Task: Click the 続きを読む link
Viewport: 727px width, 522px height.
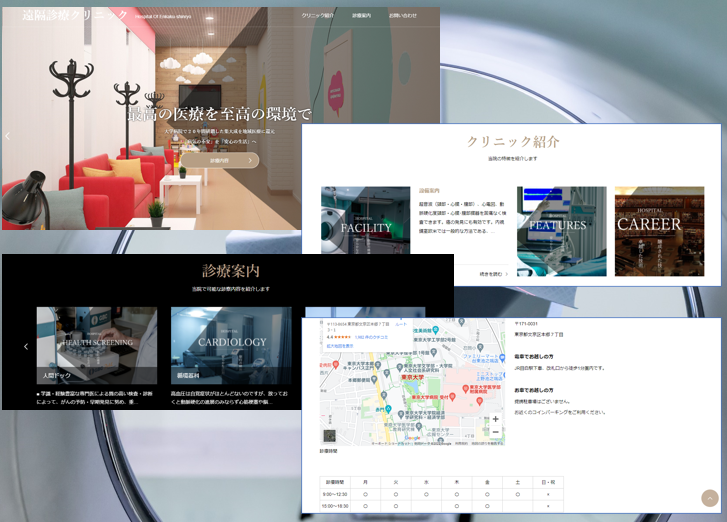Action: [x=493, y=274]
